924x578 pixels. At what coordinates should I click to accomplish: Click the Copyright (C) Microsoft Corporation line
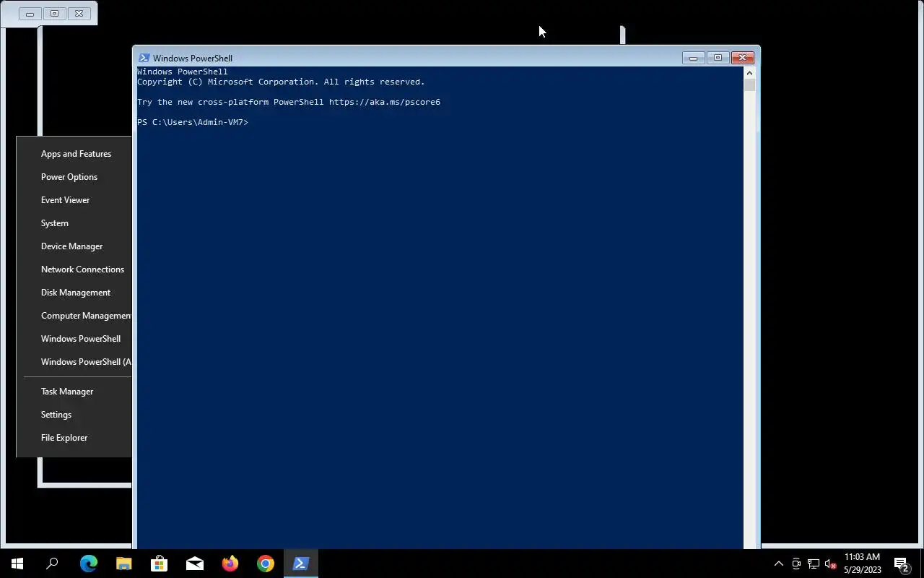[281, 82]
